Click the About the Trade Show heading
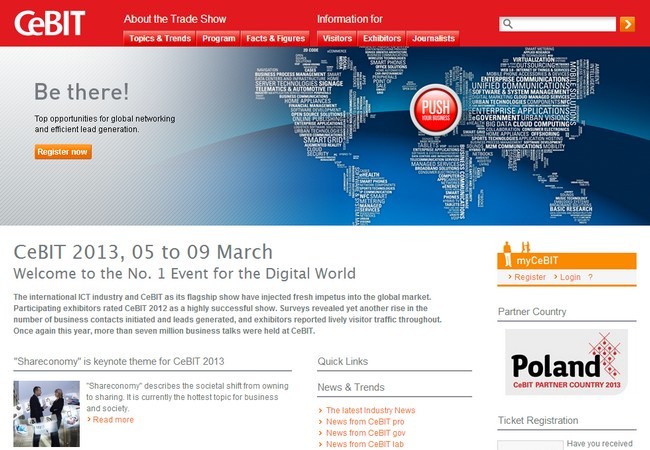This screenshot has width=650, height=450. click(x=175, y=19)
